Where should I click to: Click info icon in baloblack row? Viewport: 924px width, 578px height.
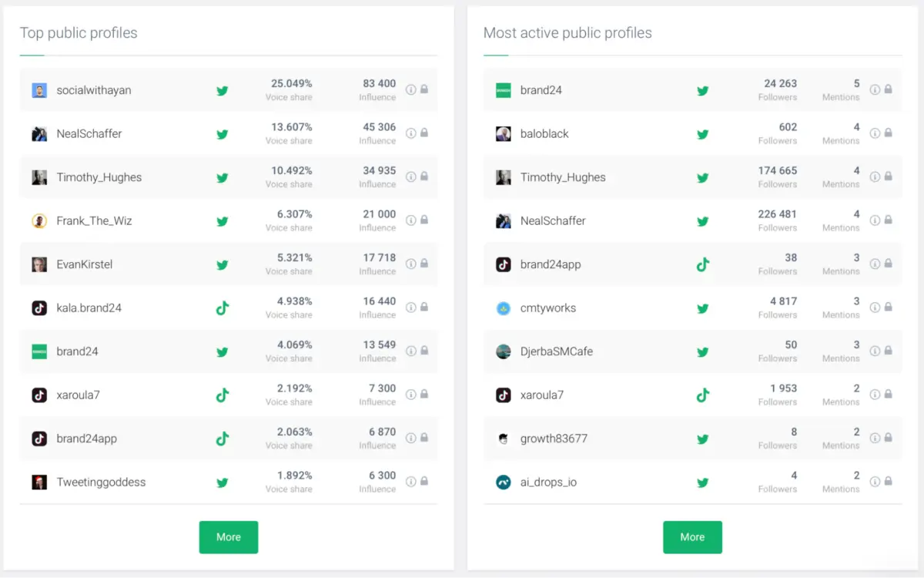tap(875, 133)
